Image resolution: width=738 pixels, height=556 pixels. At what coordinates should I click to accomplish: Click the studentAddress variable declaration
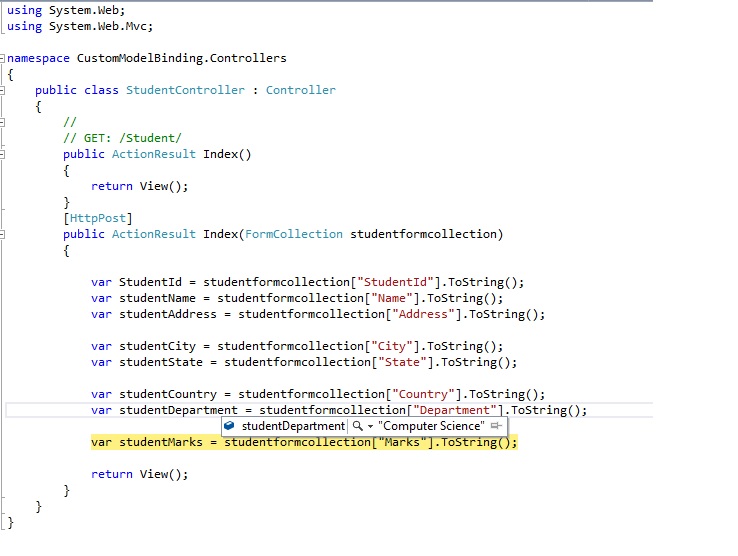[168, 314]
